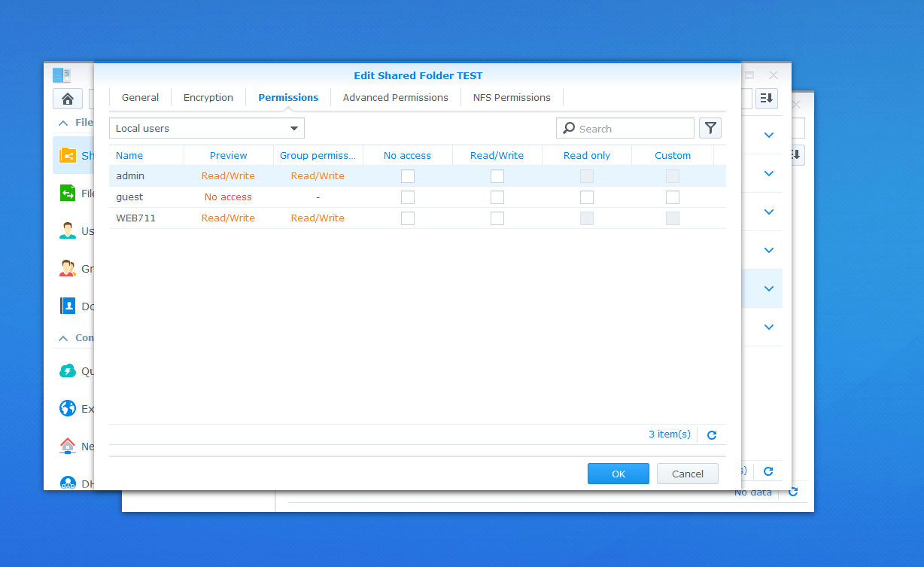Click the OK button
The height and width of the screenshot is (567, 924).
[x=618, y=474]
